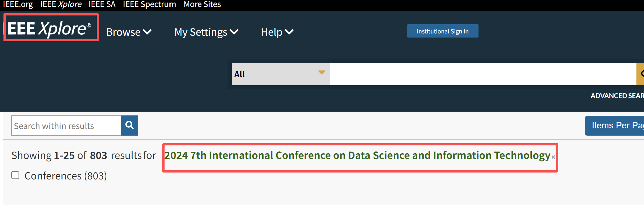Click the 2024 7th International Conference title
This screenshot has height=205, width=644.
[x=357, y=155]
